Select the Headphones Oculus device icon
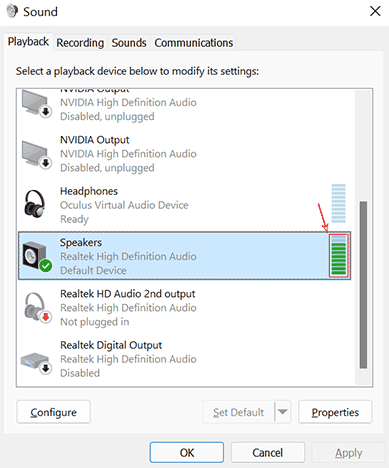389x468 pixels. coord(35,204)
